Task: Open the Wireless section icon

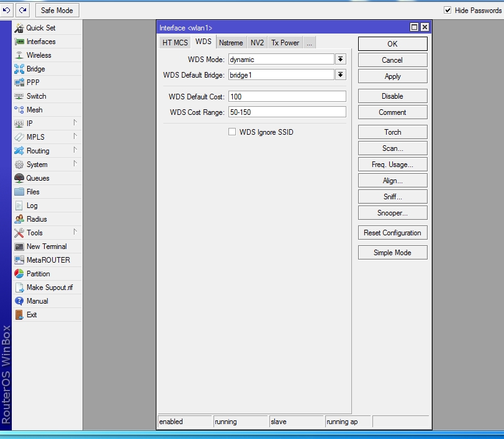Action: click(x=19, y=55)
